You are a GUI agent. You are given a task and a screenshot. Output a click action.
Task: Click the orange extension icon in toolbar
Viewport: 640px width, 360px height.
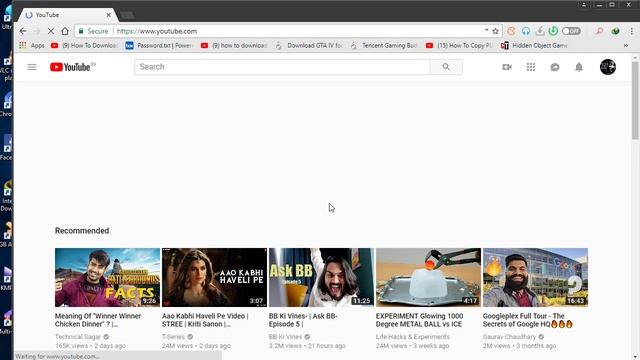(x=511, y=31)
